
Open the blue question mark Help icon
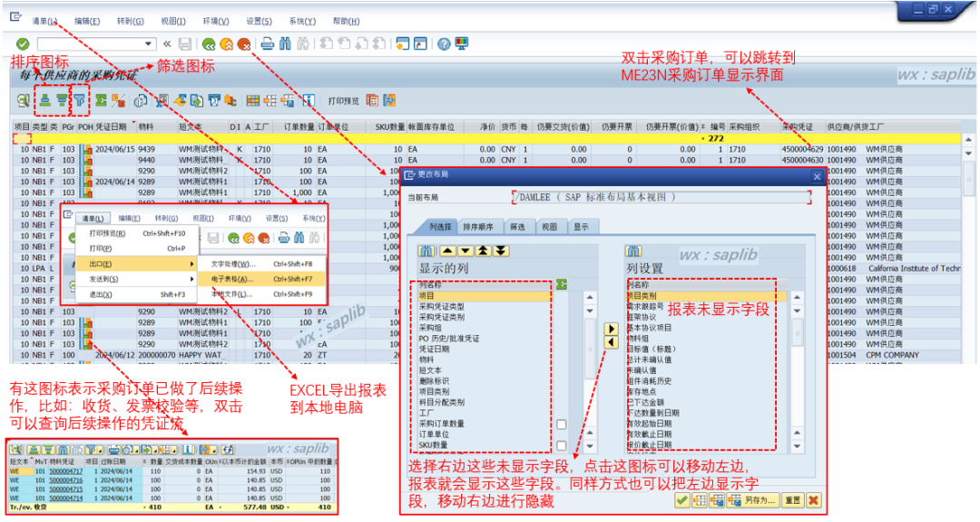[x=444, y=44]
